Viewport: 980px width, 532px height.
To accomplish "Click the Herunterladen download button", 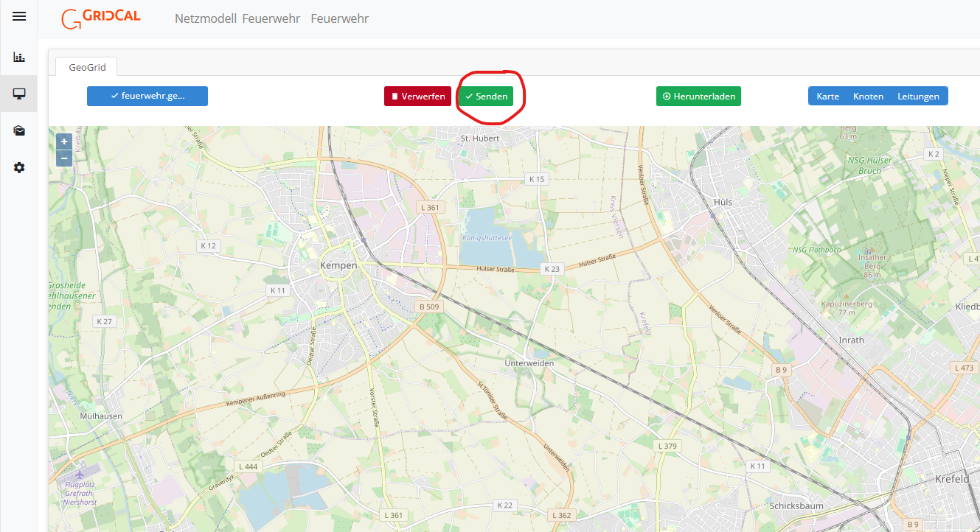I will (x=698, y=97).
